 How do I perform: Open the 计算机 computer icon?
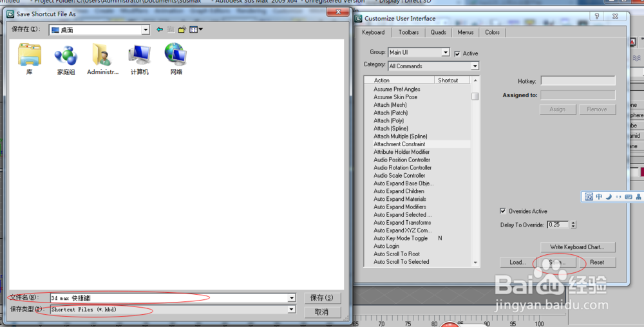[x=140, y=60]
